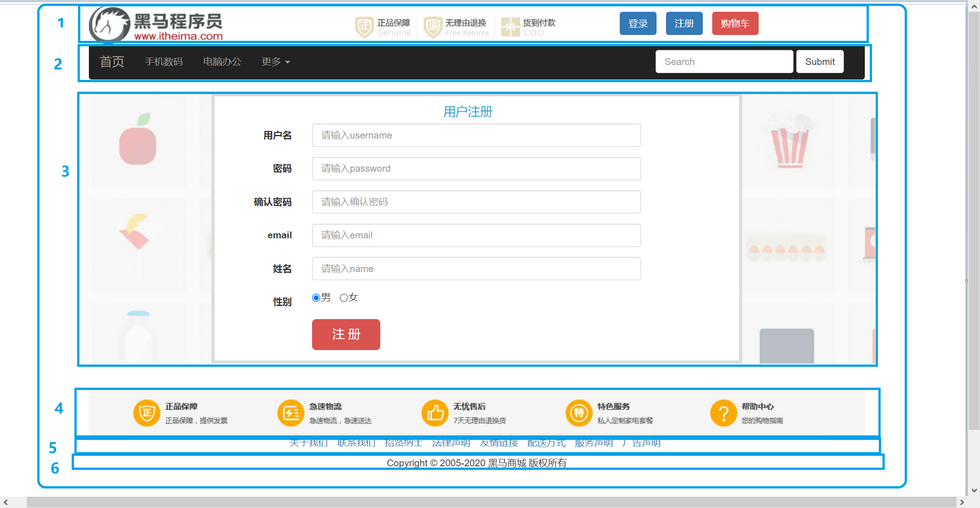Click the 无理由退换 Free Returns icon
Viewport: 980px width, 508px height.
tap(432, 27)
